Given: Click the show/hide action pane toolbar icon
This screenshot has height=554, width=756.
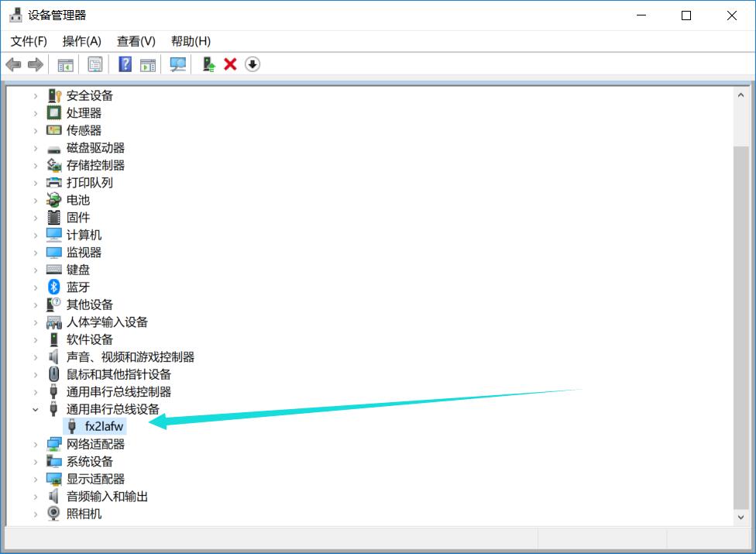Looking at the screenshot, I should pos(148,64).
